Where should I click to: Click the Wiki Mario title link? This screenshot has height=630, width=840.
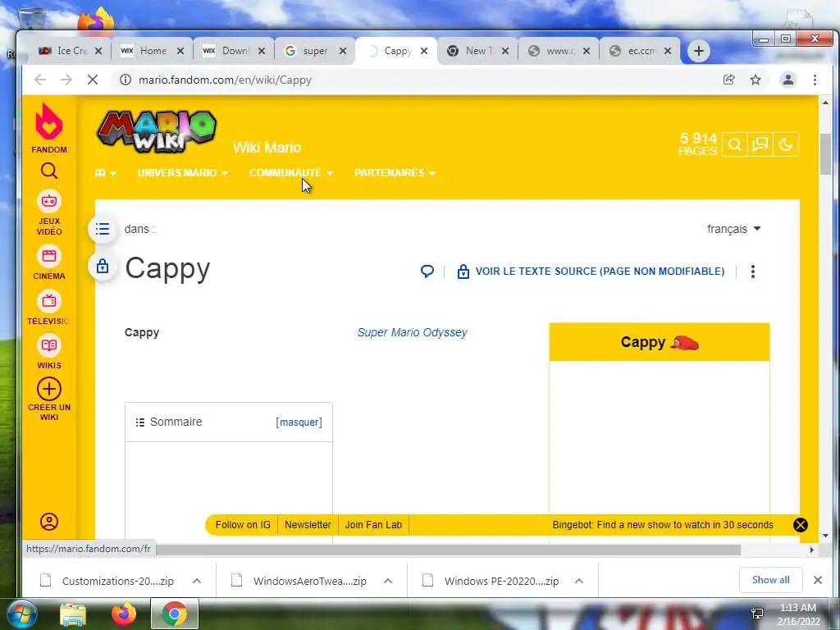click(x=267, y=148)
